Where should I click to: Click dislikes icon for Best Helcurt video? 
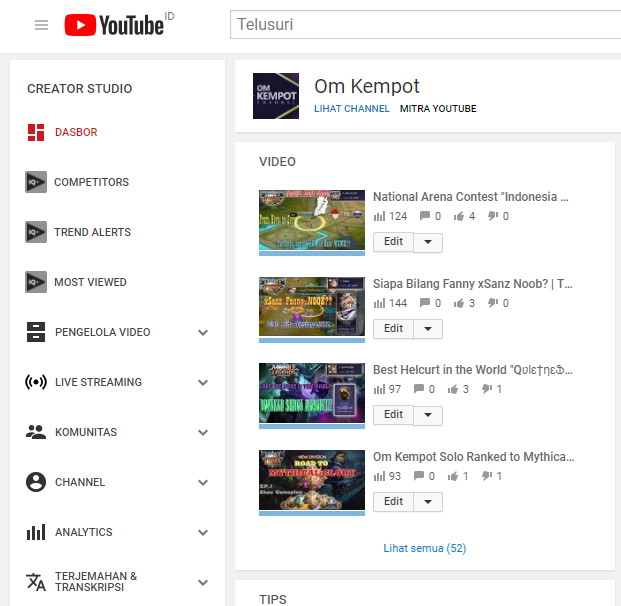click(x=487, y=389)
